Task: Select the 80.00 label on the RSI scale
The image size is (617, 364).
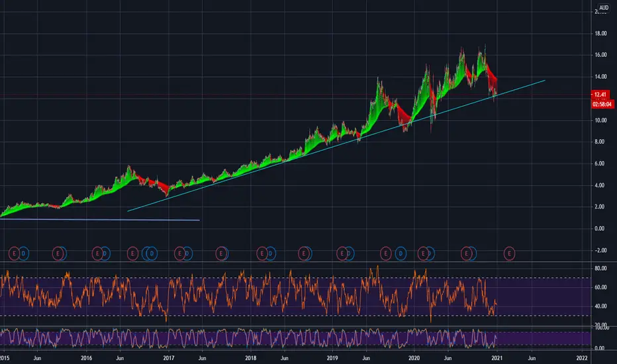Action: click(600, 269)
